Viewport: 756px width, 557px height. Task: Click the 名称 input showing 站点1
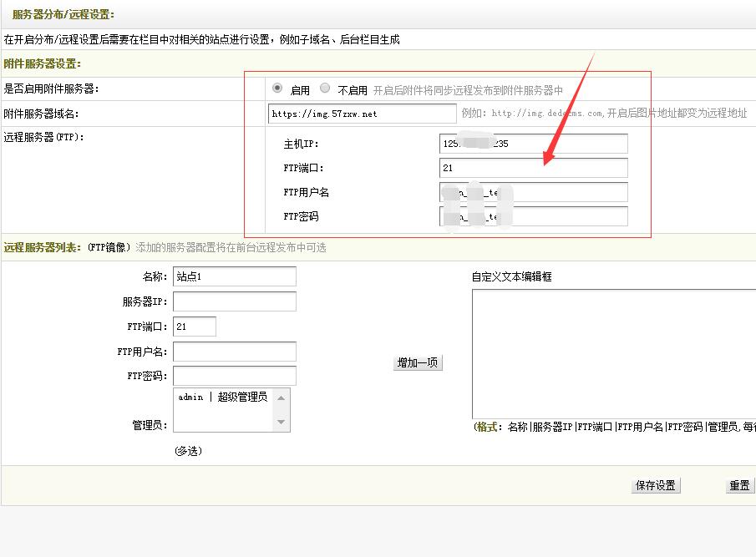click(x=234, y=277)
